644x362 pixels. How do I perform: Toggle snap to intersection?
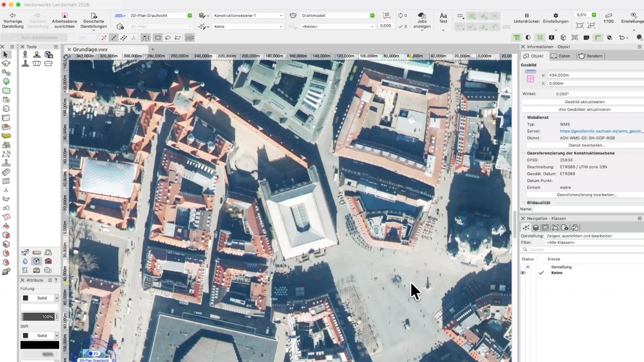click(x=495, y=16)
